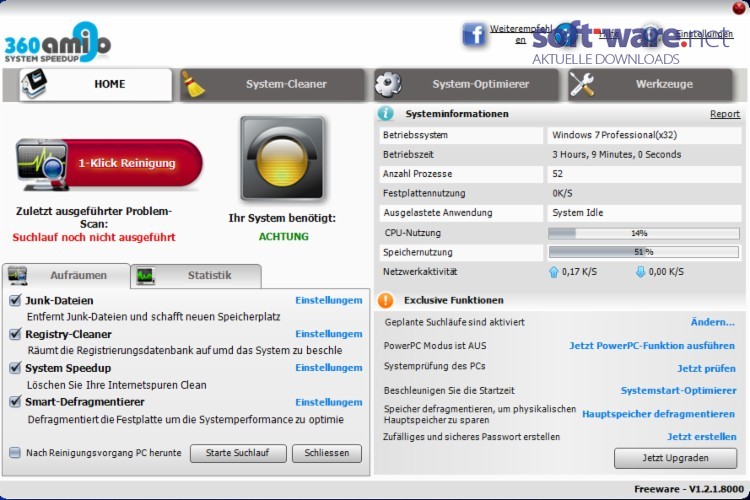Open Einstellungen for Junk-Dateien
This screenshot has height=500, width=750.
[x=329, y=300]
